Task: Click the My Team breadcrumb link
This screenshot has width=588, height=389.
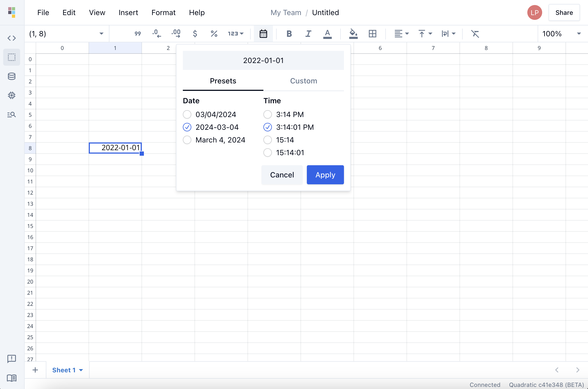Action: (286, 12)
